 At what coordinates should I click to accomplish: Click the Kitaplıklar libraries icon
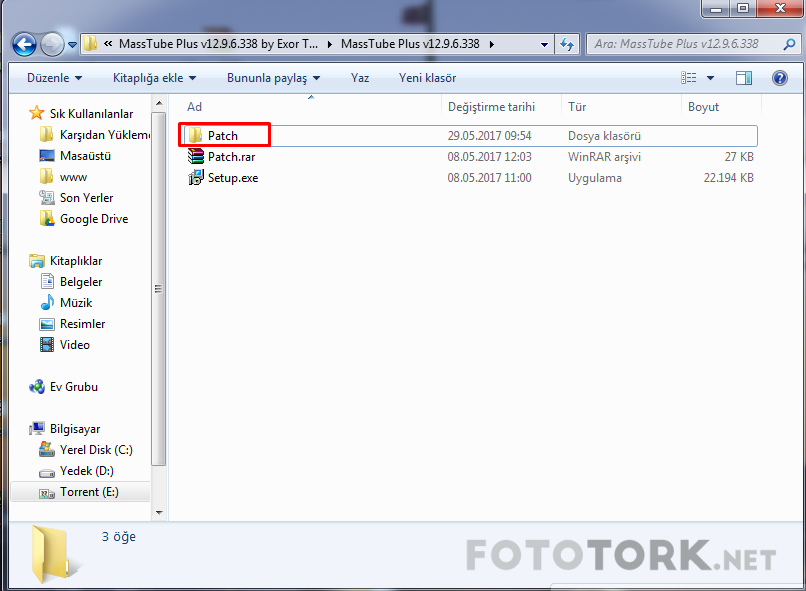pos(36,261)
